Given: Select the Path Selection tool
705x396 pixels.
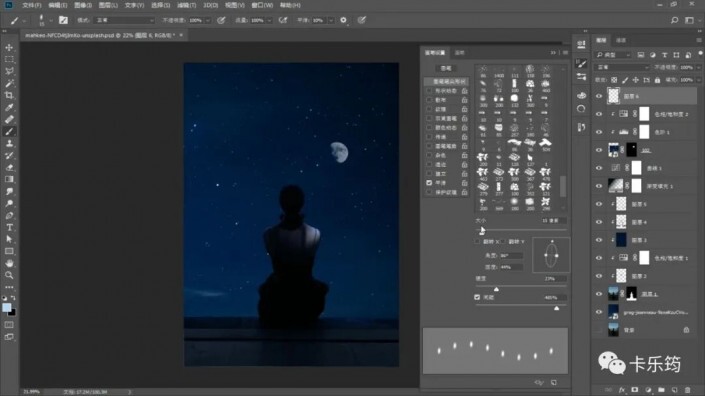Looking at the screenshot, I should point(9,239).
